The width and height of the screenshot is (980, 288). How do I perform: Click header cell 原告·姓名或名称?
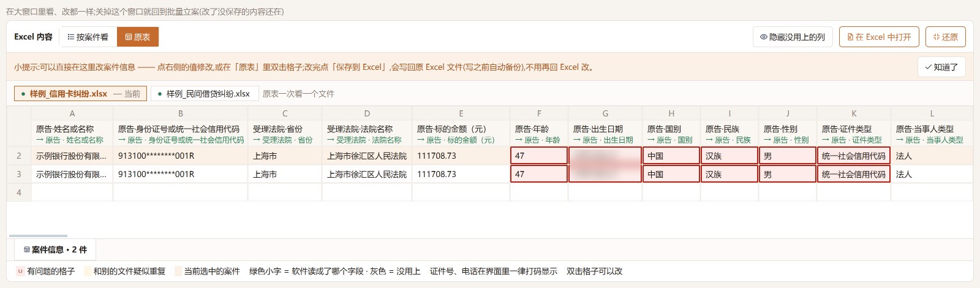pyautogui.click(x=72, y=134)
